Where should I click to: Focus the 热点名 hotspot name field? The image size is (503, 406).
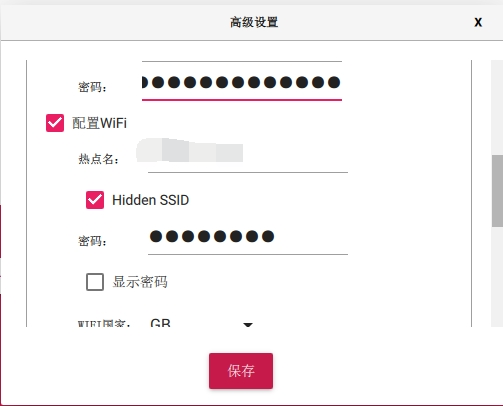coord(248,155)
